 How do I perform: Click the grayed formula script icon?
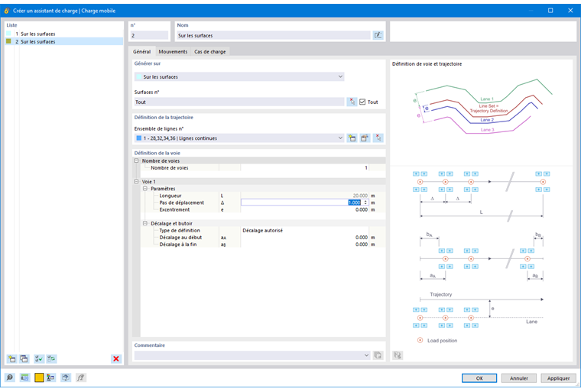tap(80, 377)
